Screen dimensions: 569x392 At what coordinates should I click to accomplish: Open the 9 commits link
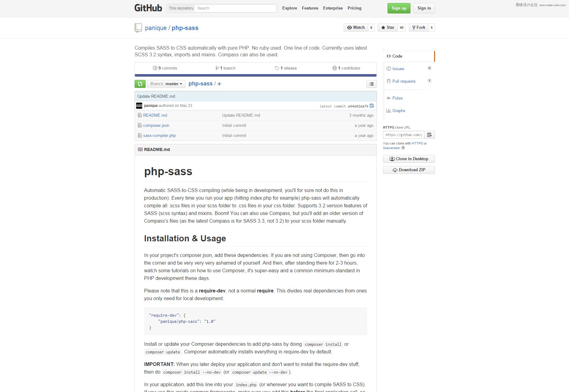click(x=165, y=68)
